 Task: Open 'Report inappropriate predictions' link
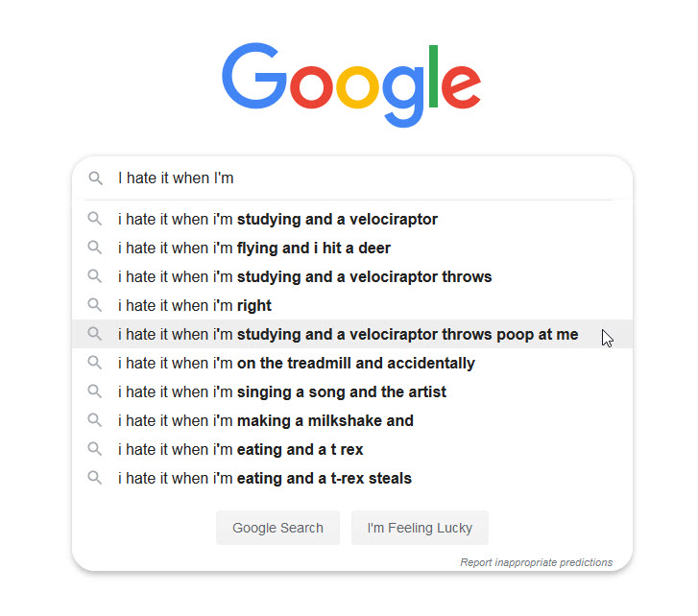click(x=536, y=562)
